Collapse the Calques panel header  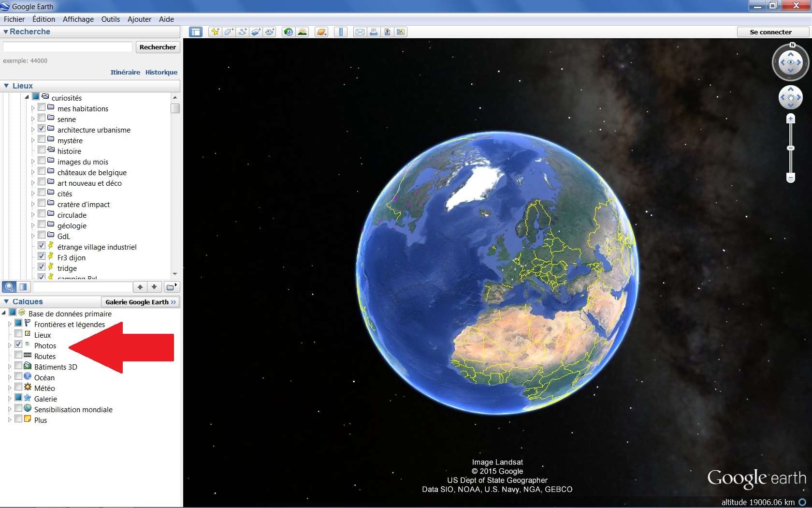click(6, 301)
